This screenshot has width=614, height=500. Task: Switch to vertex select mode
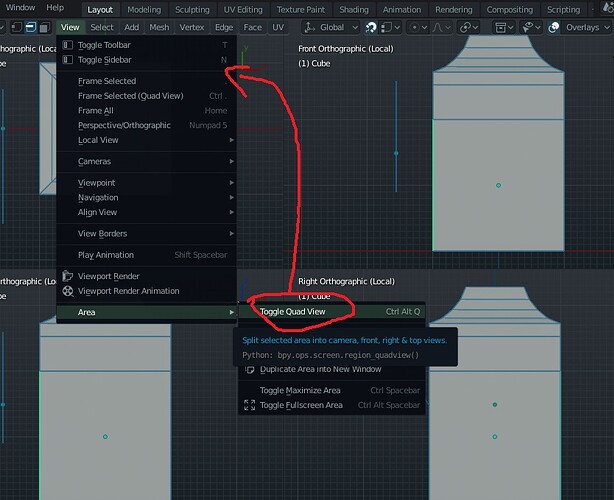(16, 27)
